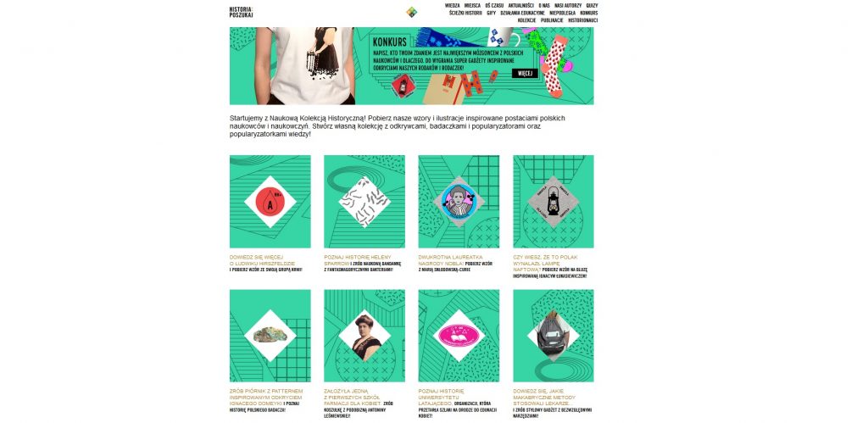Click the T-shirt image in Konkurs banner
868x423 pixels.
pos(304,65)
